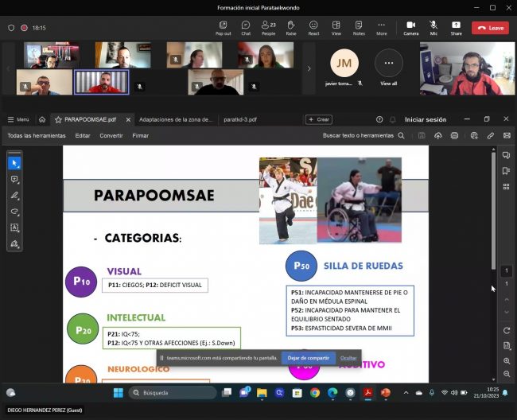
Task: Open the React emoji options
Action: [x=313, y=27]
